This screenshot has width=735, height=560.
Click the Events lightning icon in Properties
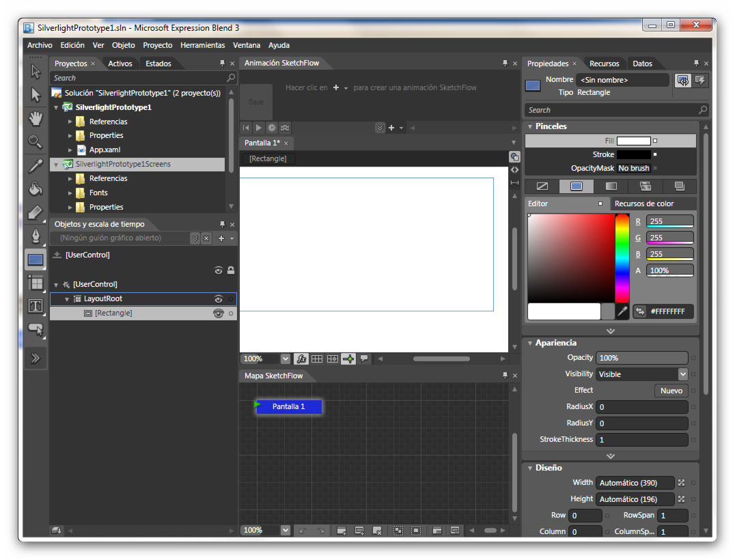click(x=700, y=81)
